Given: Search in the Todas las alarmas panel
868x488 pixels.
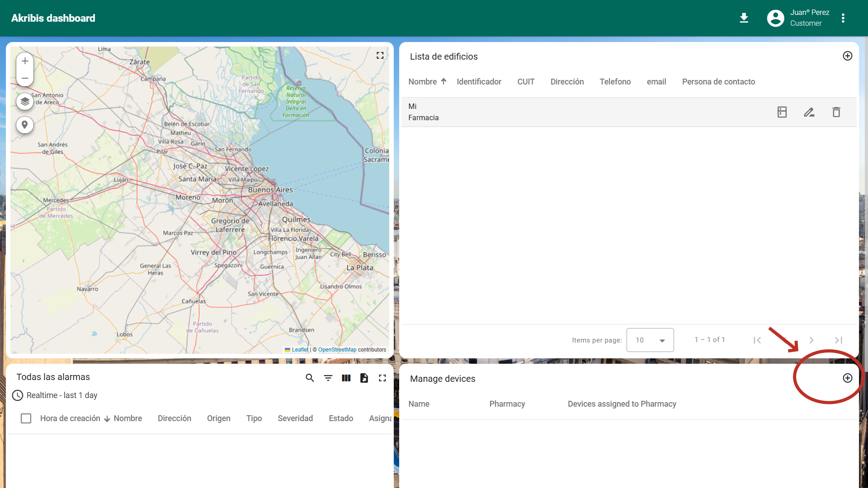Looking at the screenshot, I should tap(310, 378).
